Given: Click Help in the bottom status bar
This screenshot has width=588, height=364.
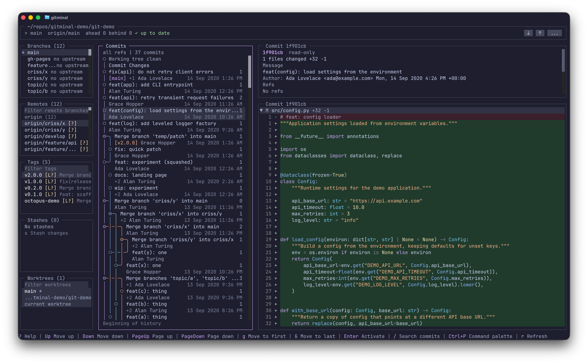Looking at the screenshot, I should pyautogui.click(x=28, y=336).
